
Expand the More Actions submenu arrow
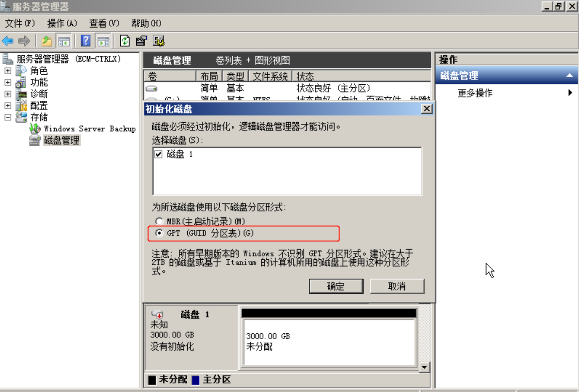click(570, 93)
